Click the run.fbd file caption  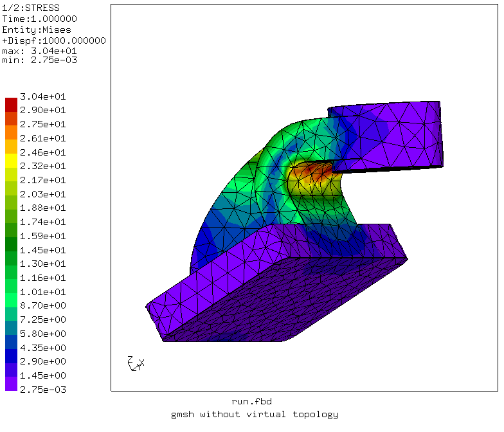click(252, 401)
